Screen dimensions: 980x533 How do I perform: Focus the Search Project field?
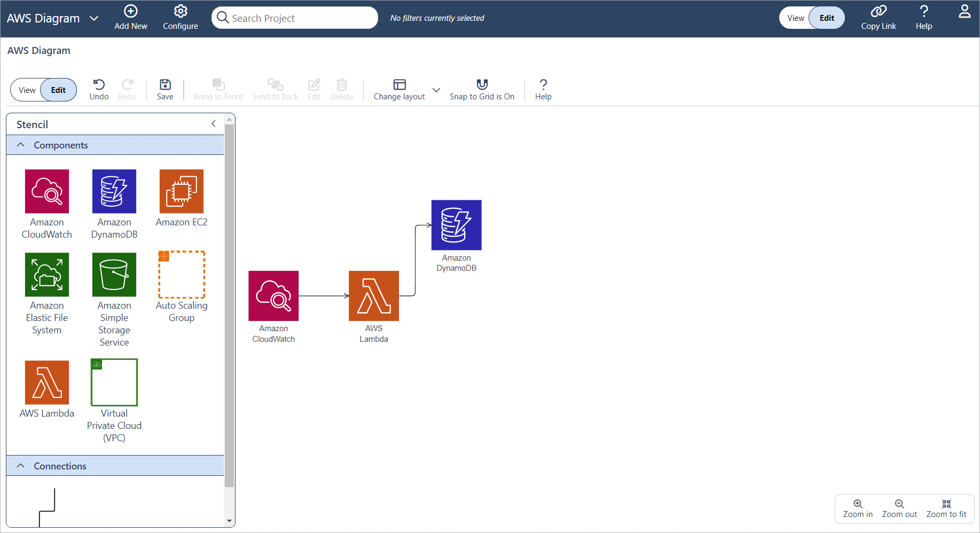pyautogui.click(x=302, y=18)
